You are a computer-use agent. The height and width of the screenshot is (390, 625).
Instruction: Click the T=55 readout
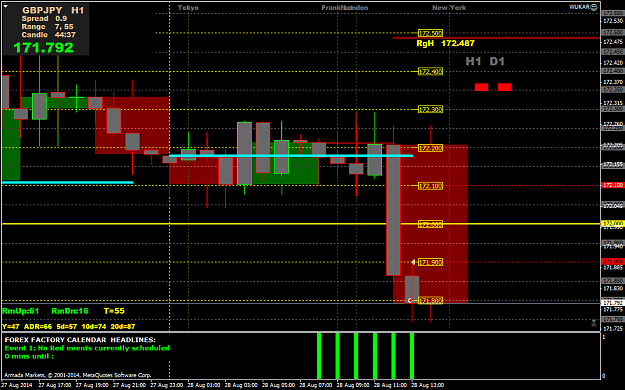click(x=114, y=311)
